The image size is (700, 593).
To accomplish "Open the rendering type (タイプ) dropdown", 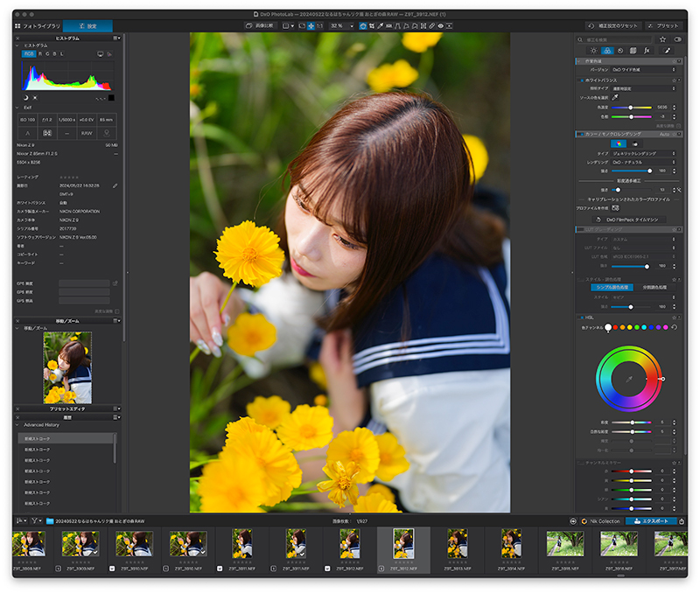I will 644,153.
